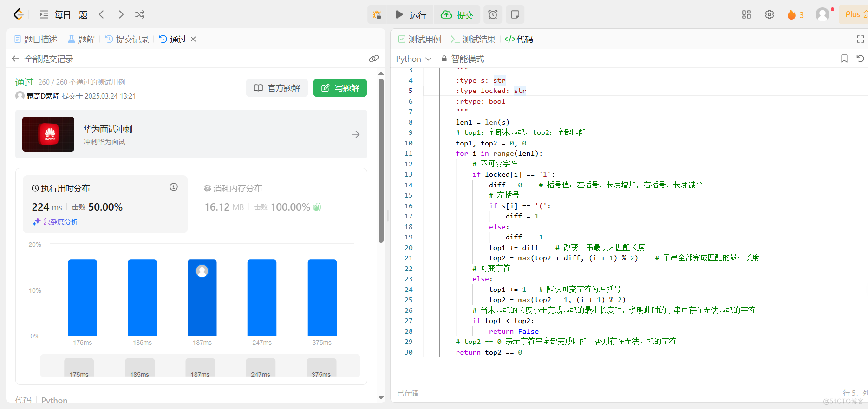This screenshot has width=868, height=409.
Task: Toggle 智能模式 smart mode
Action: (x=462, y=59)
